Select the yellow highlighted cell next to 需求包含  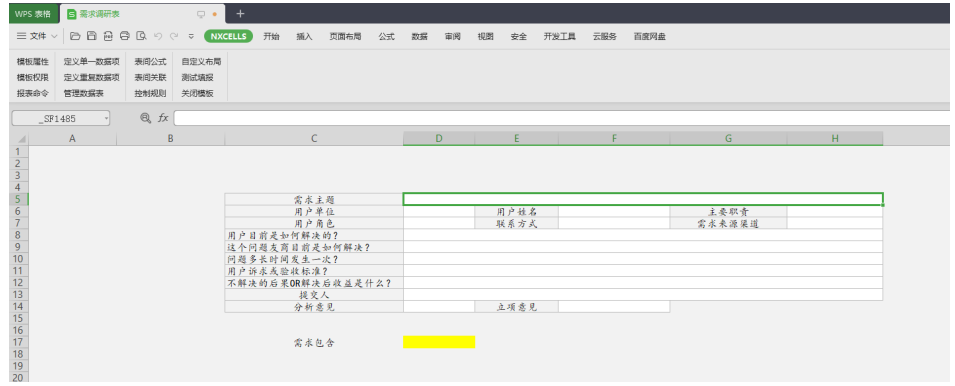(439, 342)
